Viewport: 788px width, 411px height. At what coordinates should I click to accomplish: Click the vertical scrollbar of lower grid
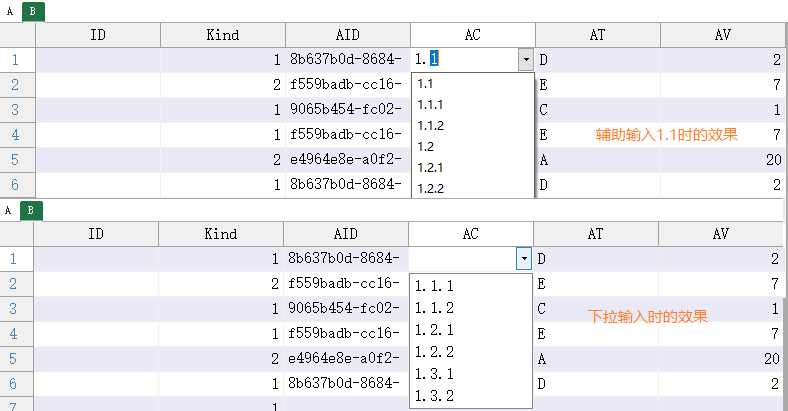click(x=785, y=317)
